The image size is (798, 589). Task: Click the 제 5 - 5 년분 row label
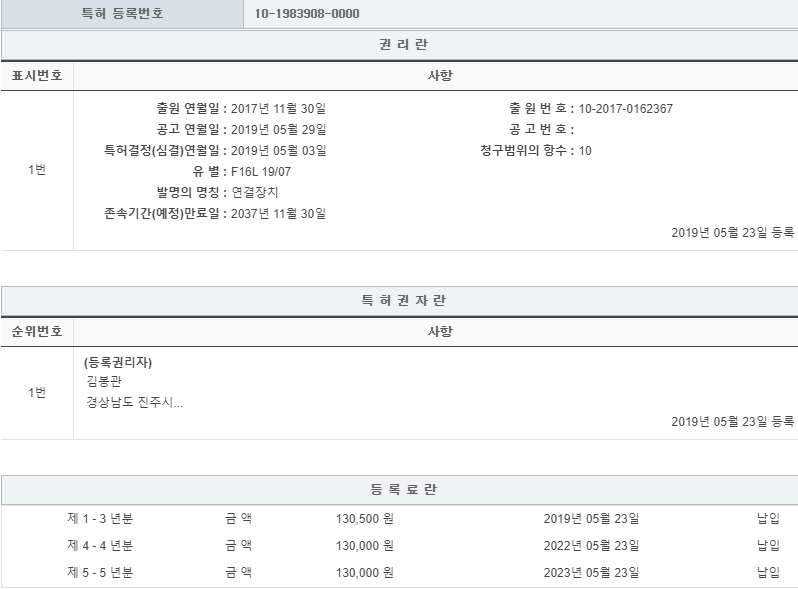pos(100,573)
